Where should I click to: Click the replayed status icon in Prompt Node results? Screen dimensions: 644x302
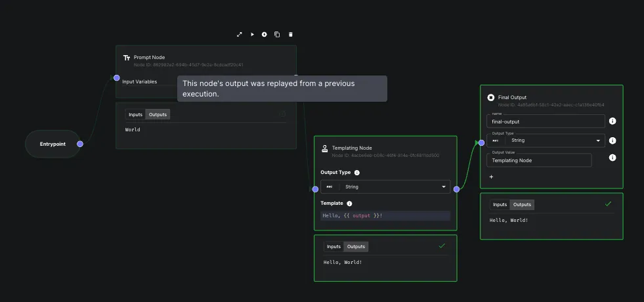282,114
